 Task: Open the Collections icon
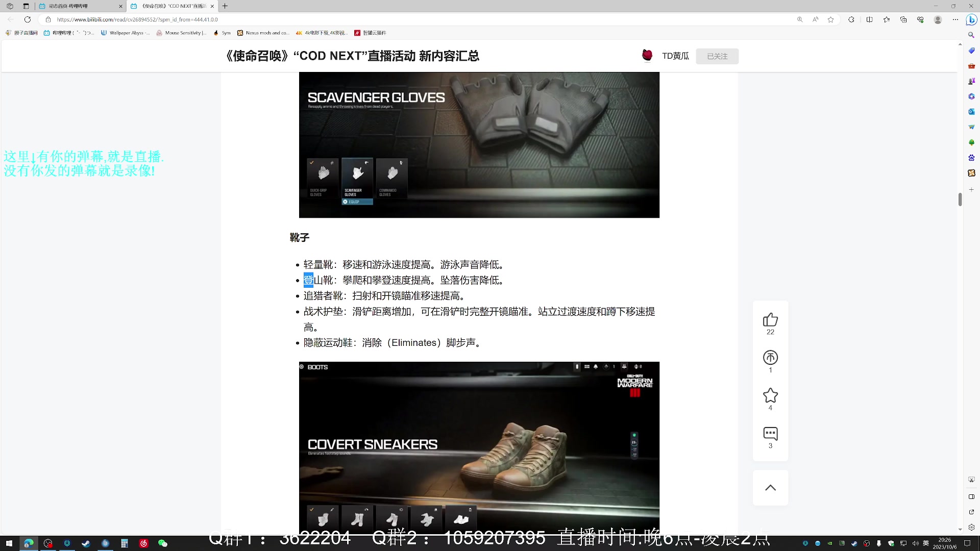click(903, 19)
